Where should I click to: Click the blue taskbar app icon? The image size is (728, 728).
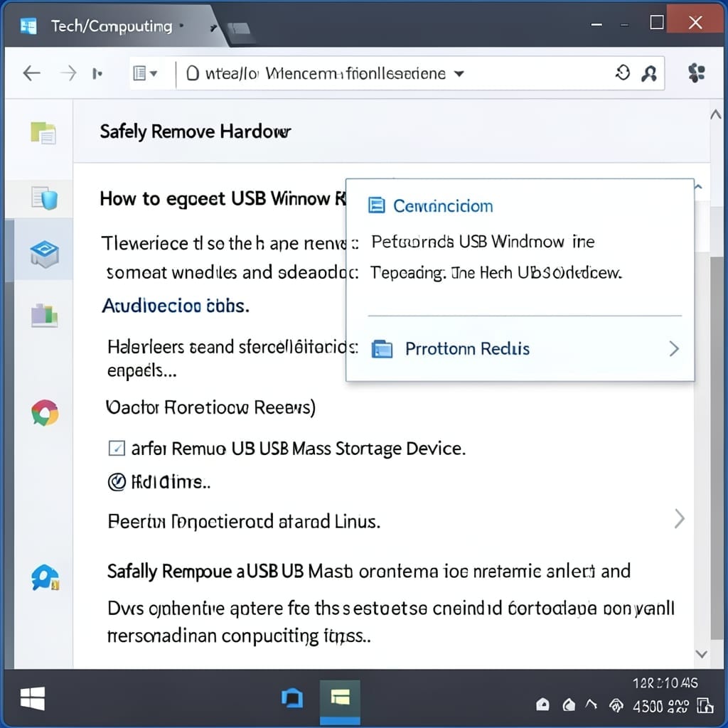[292, 698]
